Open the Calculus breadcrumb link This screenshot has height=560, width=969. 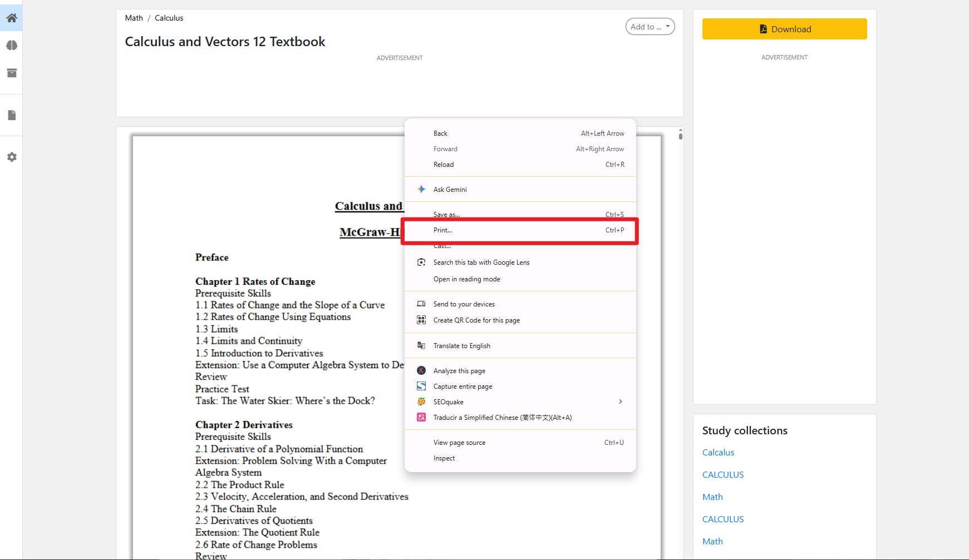(x=169, y=18)
